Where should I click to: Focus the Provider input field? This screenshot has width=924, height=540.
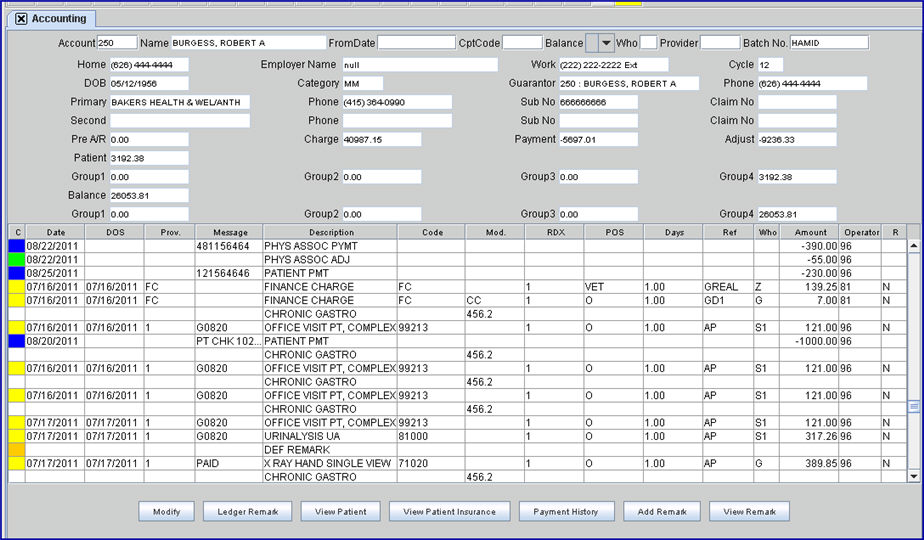720,43
